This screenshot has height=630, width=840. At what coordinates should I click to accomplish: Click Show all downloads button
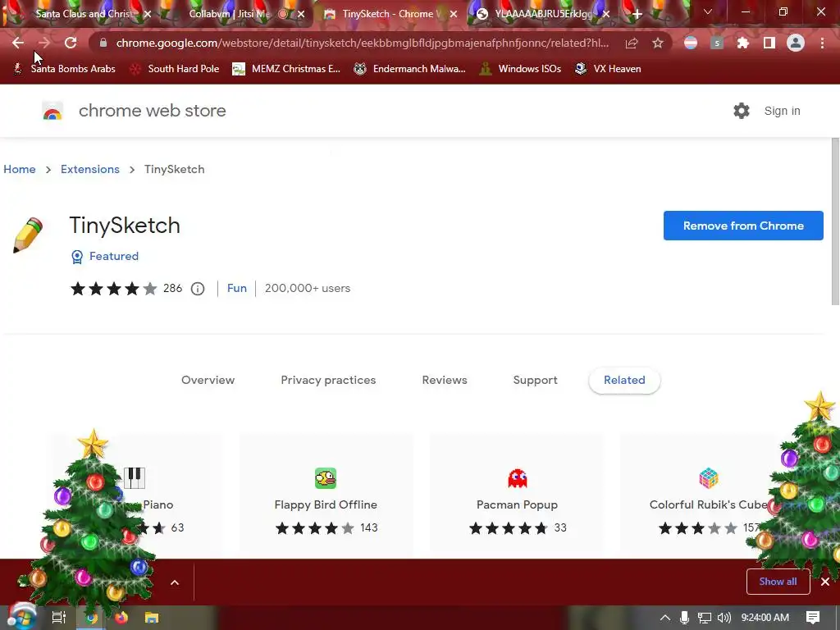point(778,582)
